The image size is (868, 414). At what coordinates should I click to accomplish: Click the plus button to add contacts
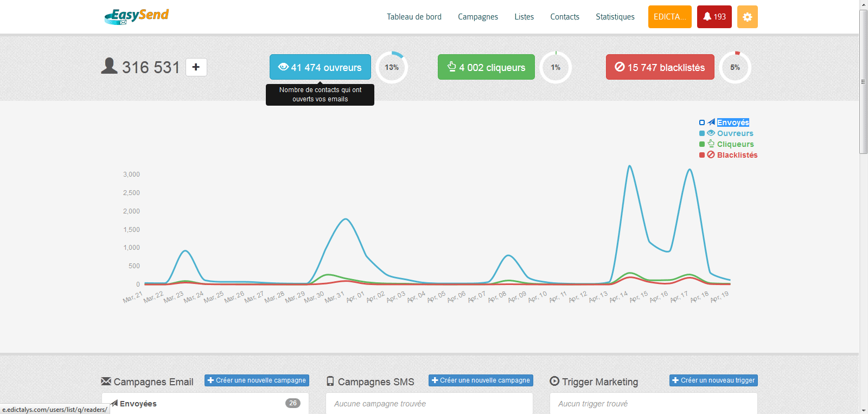(x=196, y=67)
